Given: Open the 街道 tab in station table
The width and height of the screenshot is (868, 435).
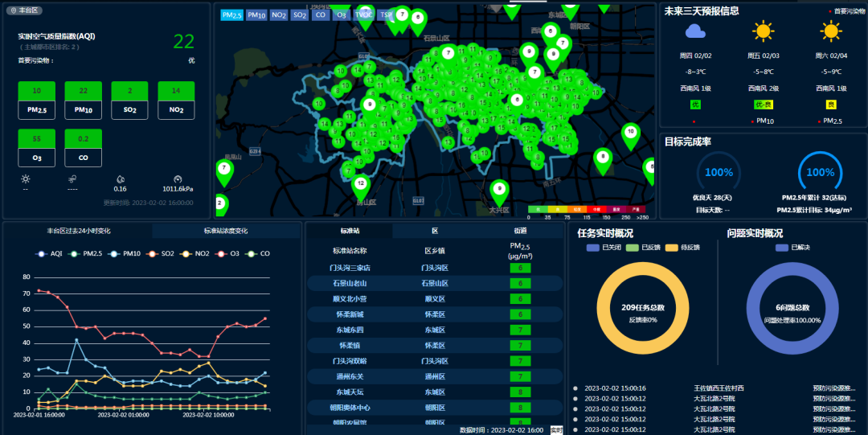Looking at the screenshot, I should tap(520, 231).
